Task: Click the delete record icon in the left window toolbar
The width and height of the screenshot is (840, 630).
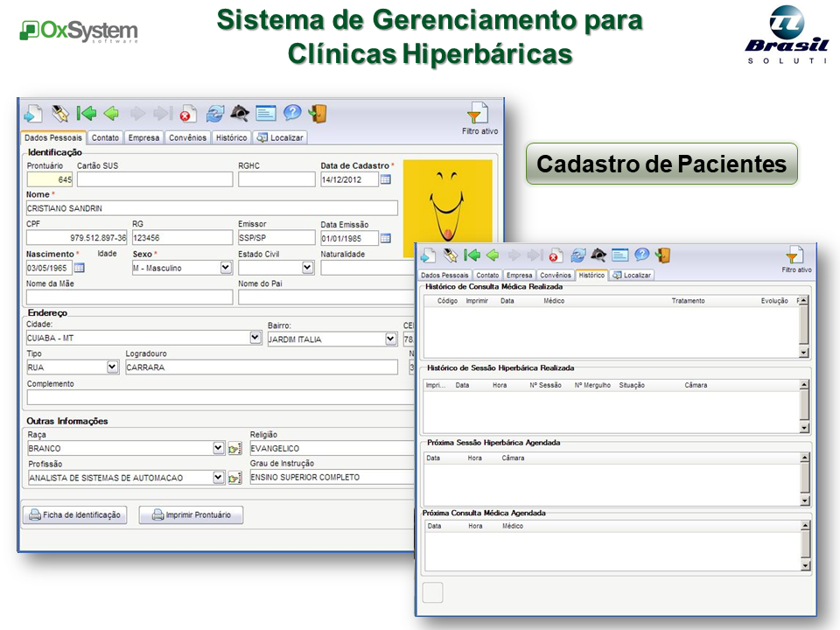Action: tap(188, 114)
